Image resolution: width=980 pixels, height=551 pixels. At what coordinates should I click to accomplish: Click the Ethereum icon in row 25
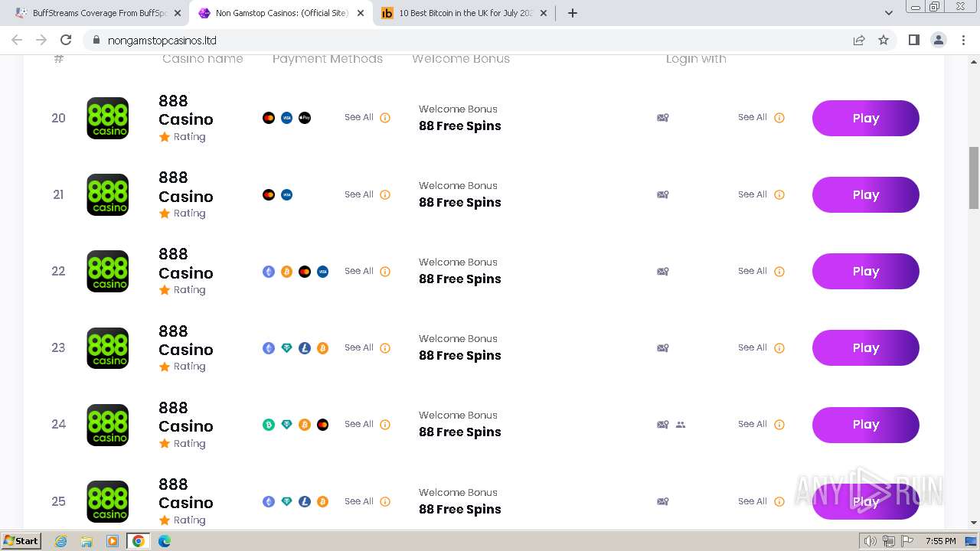click(269, 501)
